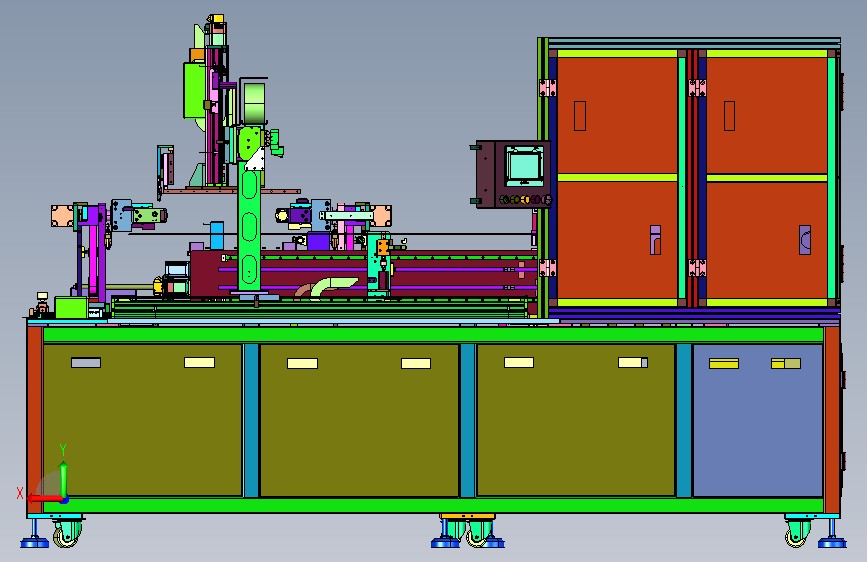Pick the purple latch on lower-right orange door
Image resolution: width=867 pixels, height=562 pixels.
tap(805, 240)
